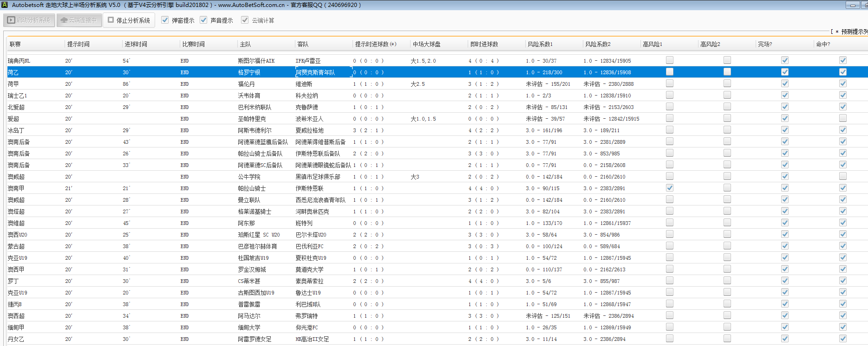Uncheck 高风险1 for the 帕拉山骑士 vs 伊斯特恩联 row
Image resolution: width=868 pixels, height=346 pixels.
click(x=669, y=188)
